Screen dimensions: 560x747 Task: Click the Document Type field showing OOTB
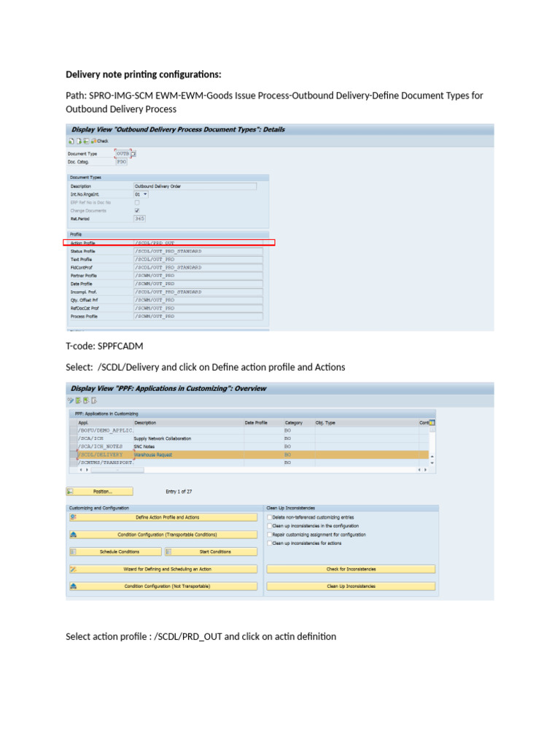tap(122, 154)
